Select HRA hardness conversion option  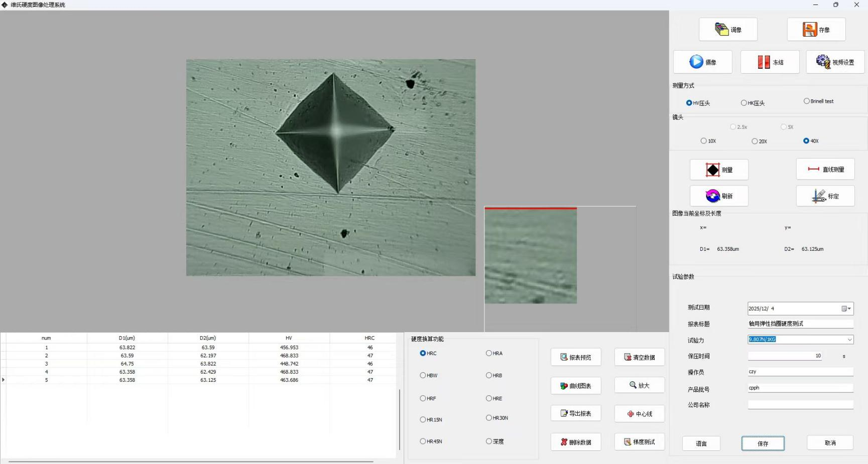pos(489,353)
